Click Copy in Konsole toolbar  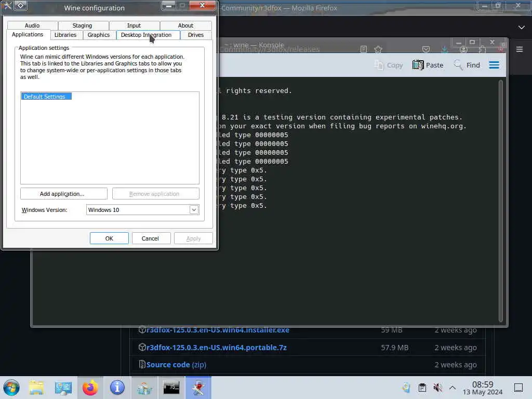point(389,65)
